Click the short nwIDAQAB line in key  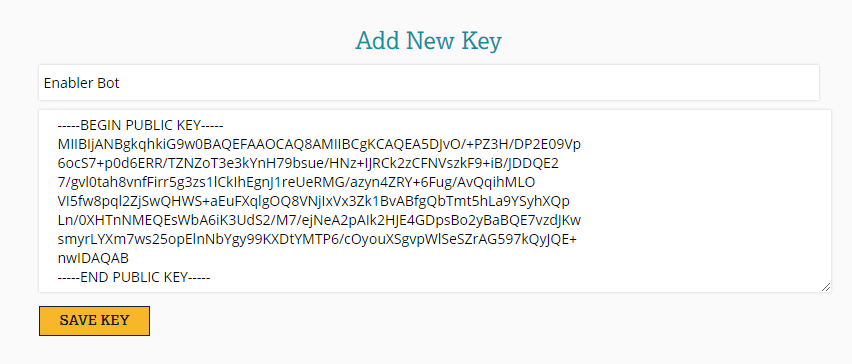93,259
